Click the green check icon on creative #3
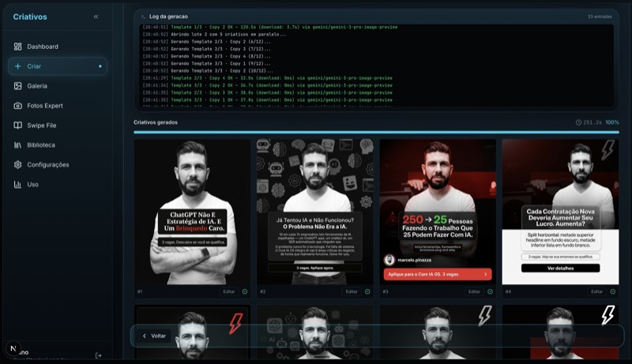 [x=490, y=291]
